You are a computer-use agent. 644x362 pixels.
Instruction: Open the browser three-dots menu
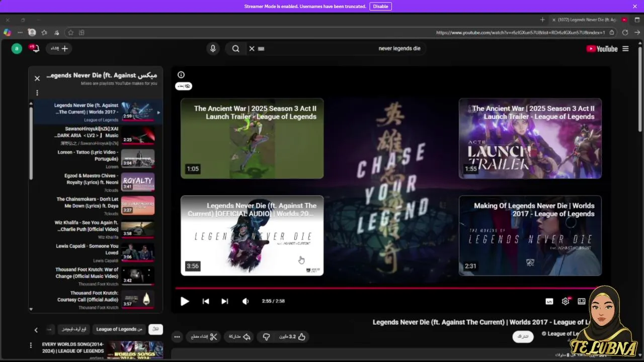pyautogui.click(x=20, y=33)
